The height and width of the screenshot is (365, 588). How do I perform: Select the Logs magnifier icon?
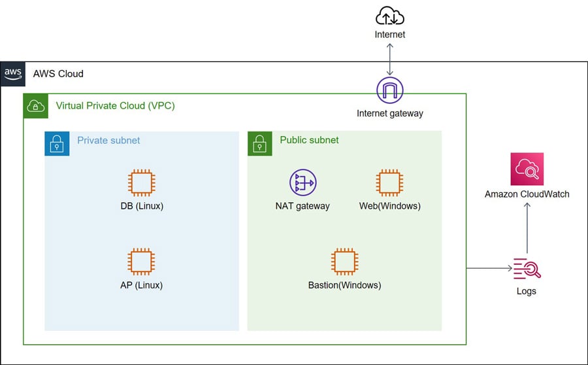pos(527,269)
